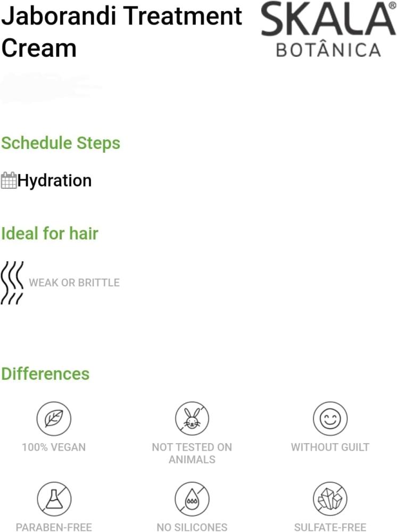Click the WITHOUT GUILT text label

[x=330, y=447]
